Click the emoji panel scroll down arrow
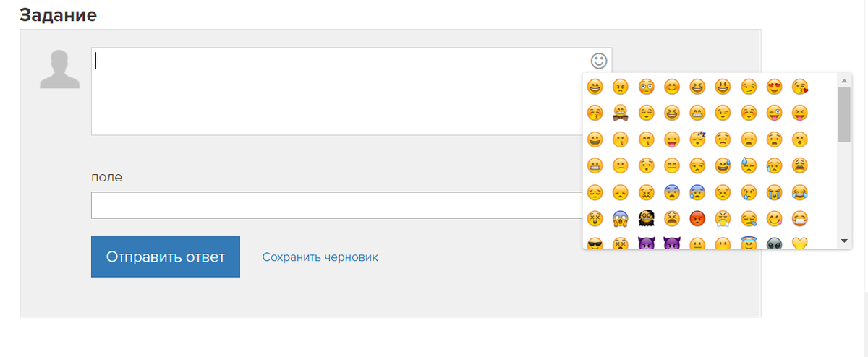The width and height of the screenshot is (868, 357). pyautogui.click(x=844, y=241)
